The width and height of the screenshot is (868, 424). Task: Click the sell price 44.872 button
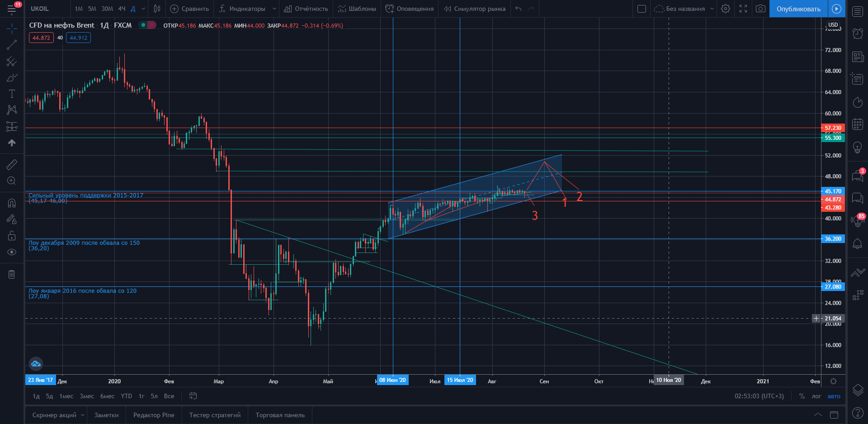click(x=41, y=38)
